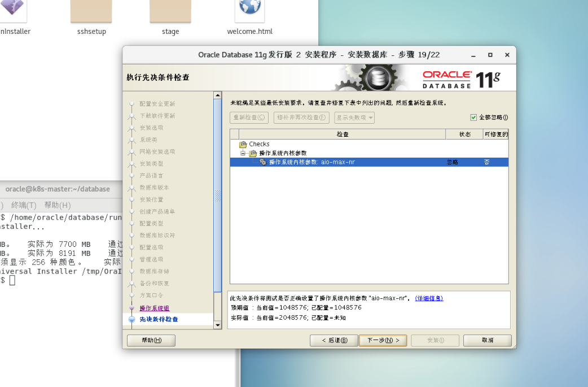Open the 终端(T) menu in terminal window
This screenshot has width=588, height=387.
24,205
